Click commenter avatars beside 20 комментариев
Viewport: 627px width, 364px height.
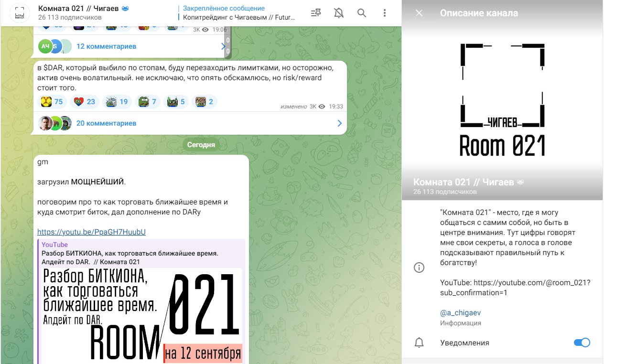(x=55, y=123)
